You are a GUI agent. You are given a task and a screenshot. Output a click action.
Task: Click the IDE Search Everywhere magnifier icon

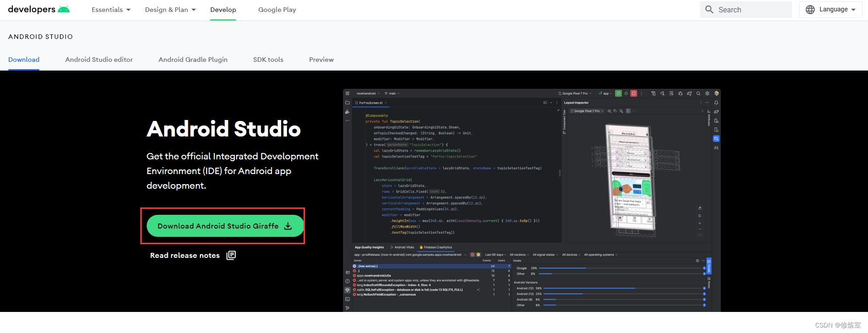(x=698, y=93)
